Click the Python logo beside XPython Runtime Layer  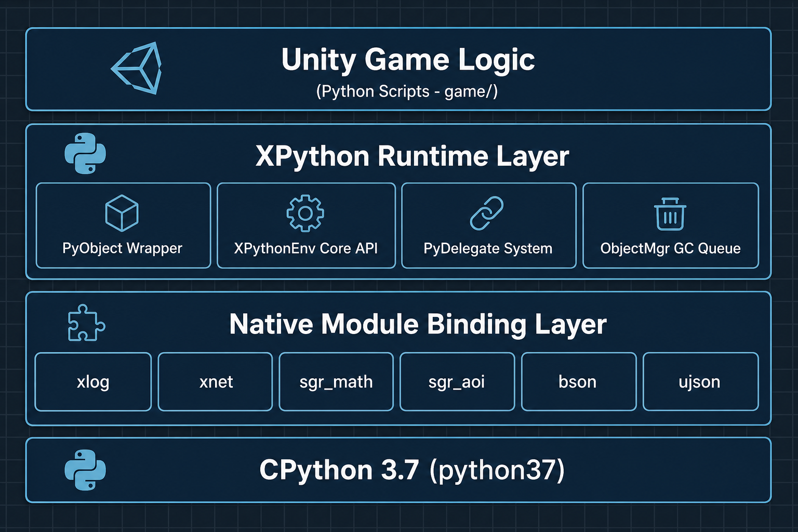85,153
